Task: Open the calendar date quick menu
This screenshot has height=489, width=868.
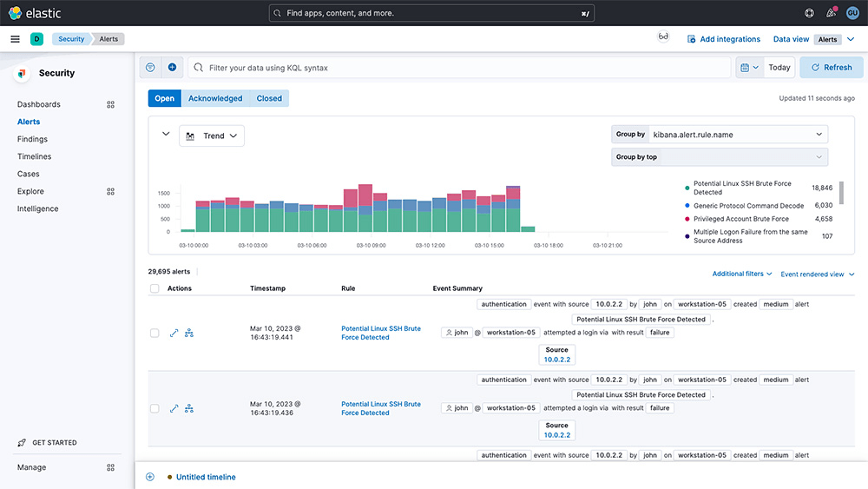Action: [750, 68]
